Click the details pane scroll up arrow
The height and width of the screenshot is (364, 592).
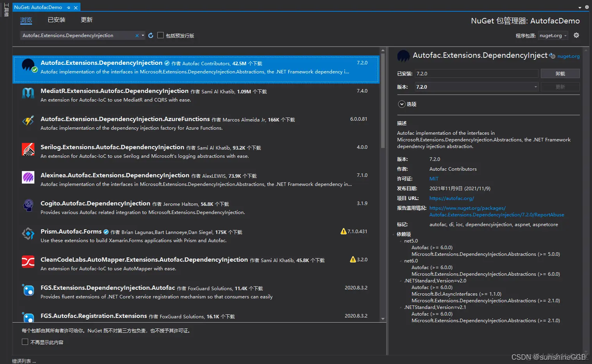585,50
